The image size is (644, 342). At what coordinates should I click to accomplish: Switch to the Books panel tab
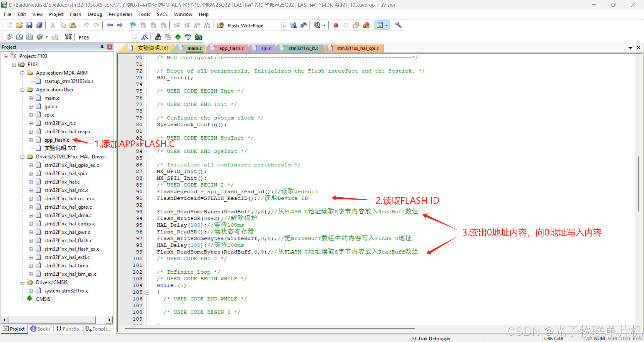40,329
